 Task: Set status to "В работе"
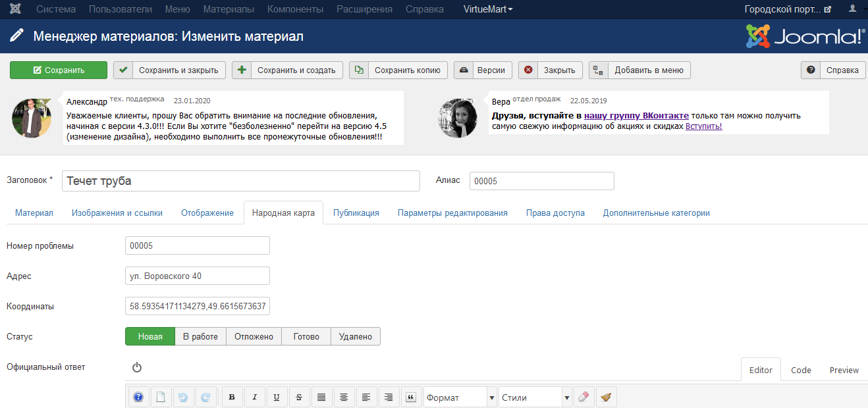click(200, 336)
